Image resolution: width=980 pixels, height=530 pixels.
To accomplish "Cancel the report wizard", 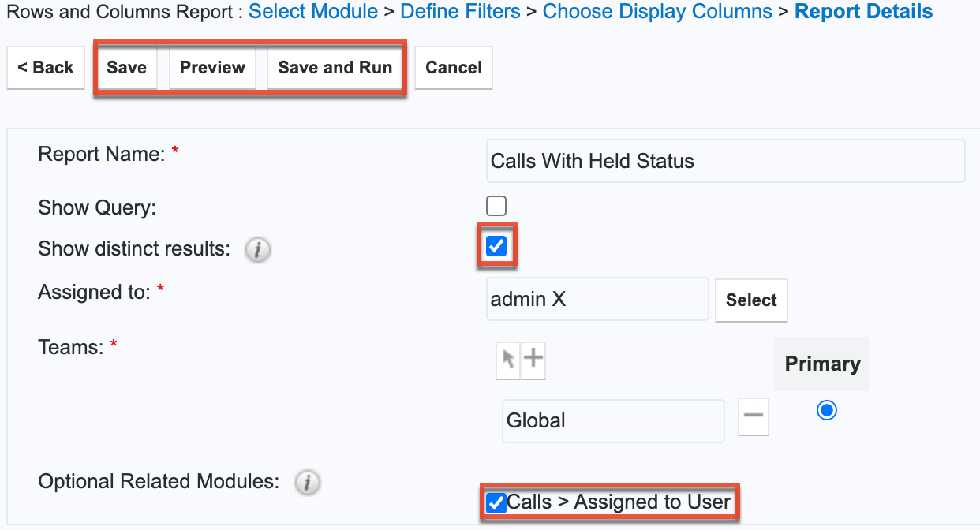I will [x=453, y=68].
